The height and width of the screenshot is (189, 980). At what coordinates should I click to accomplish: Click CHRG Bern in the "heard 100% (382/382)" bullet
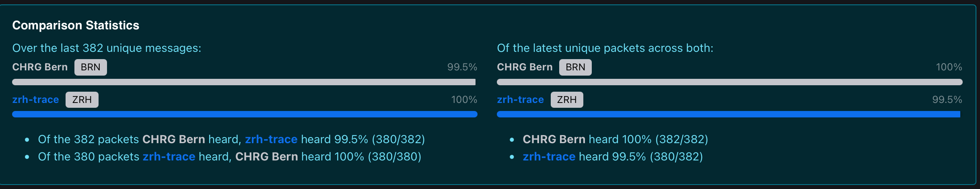pyautogui.click(x=554, y=140)
